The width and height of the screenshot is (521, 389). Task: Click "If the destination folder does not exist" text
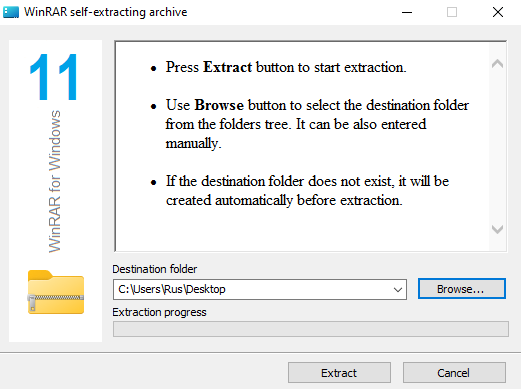tap(280, 181)
